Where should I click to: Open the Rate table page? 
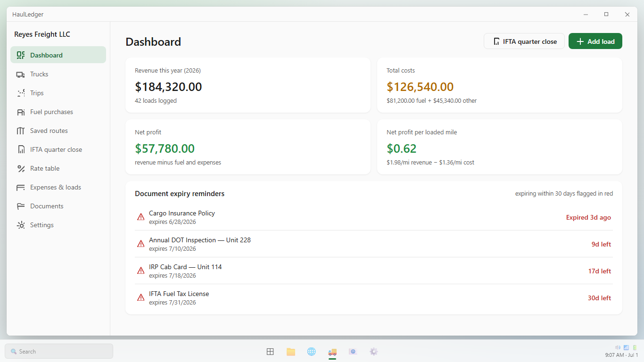[x=58, y=168]
